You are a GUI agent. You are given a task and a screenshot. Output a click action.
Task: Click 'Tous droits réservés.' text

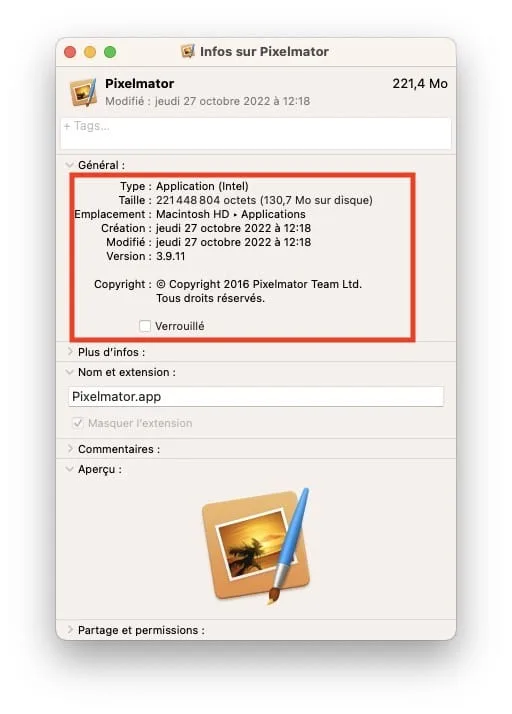coord(210,298)
